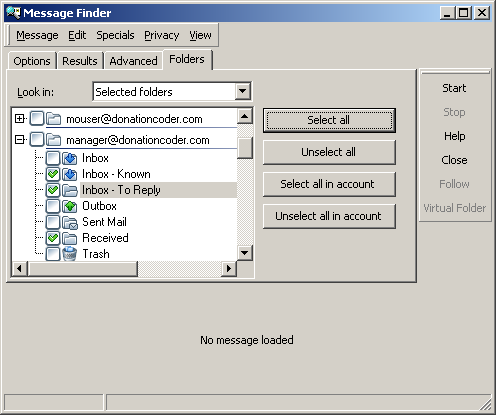Click Select all in account button
Image resolution: width=496 pixels, height=415 pixels.
(329, 184)
